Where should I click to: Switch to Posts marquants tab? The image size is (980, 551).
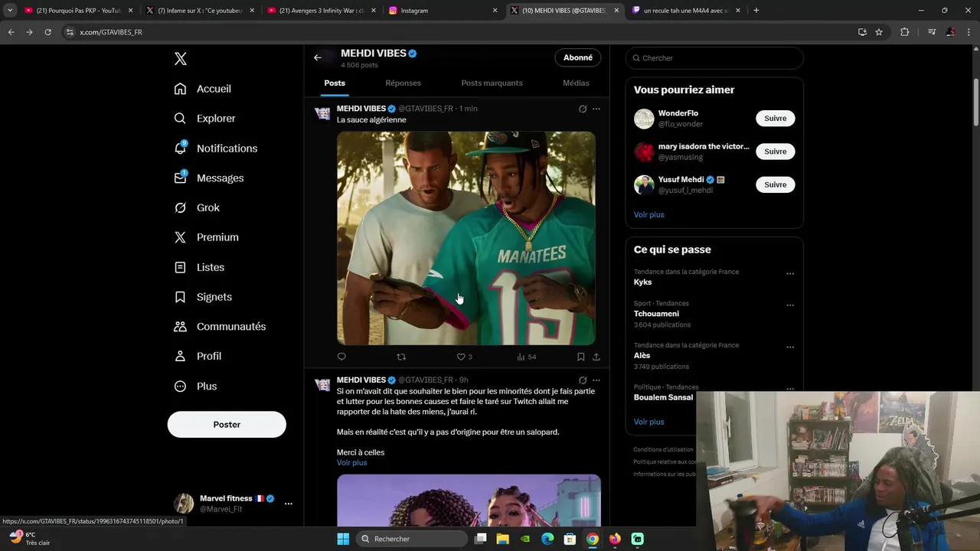click(x=492, y=83)
